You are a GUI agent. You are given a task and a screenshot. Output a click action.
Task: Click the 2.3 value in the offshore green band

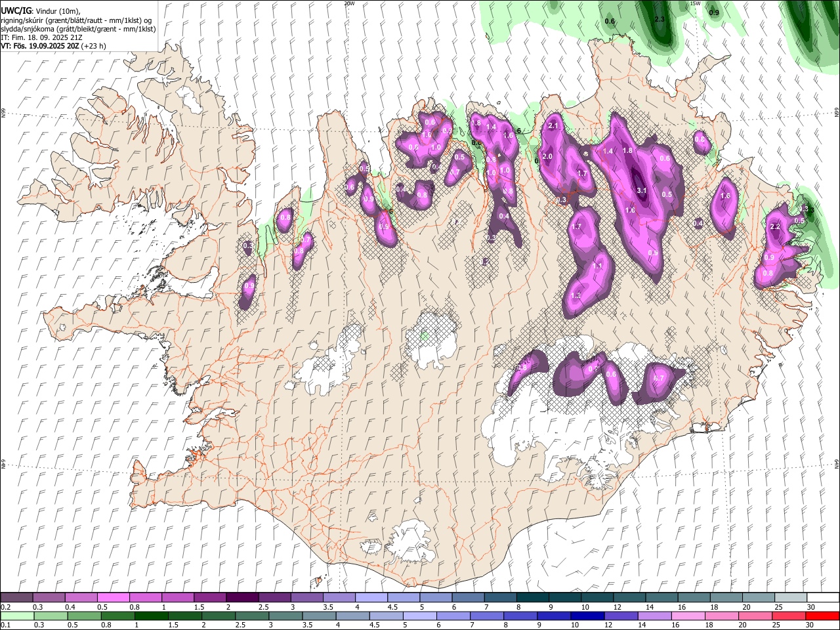coord(660,20)
